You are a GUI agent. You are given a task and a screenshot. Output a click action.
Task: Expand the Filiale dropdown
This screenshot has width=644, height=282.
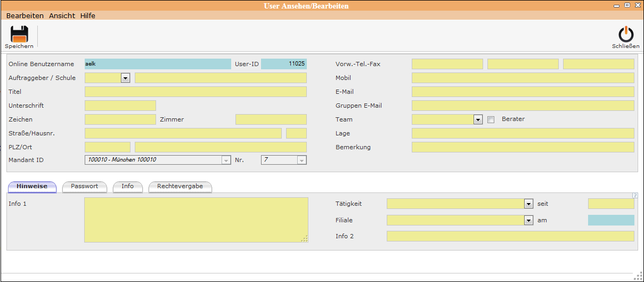[x=529, y=220]
